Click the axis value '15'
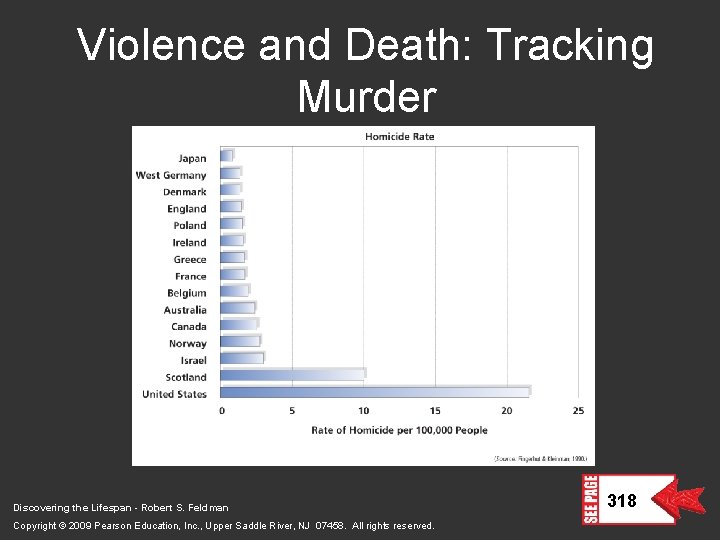This screenshot has width=720, height=540. coord(435,411)
